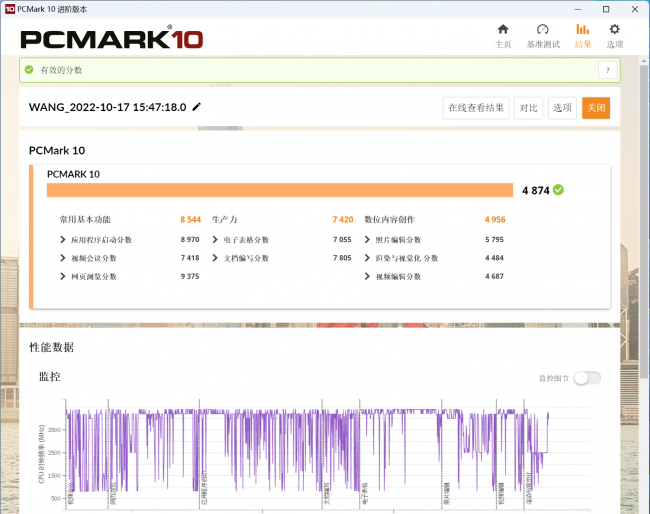Toggle the monitoring details (监控细节) switch
The height and width of the screenshot is (514, 650).
pos(587,378)
